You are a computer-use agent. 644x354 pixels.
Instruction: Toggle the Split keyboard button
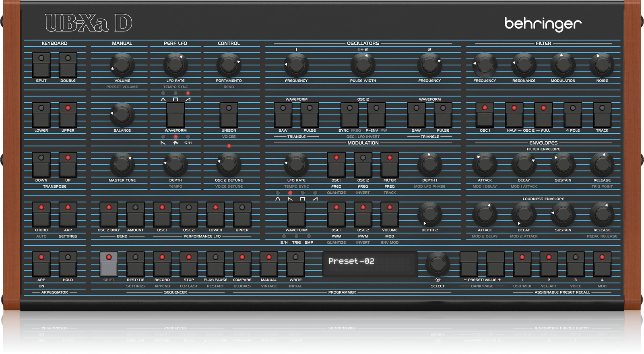click(41, 65)
